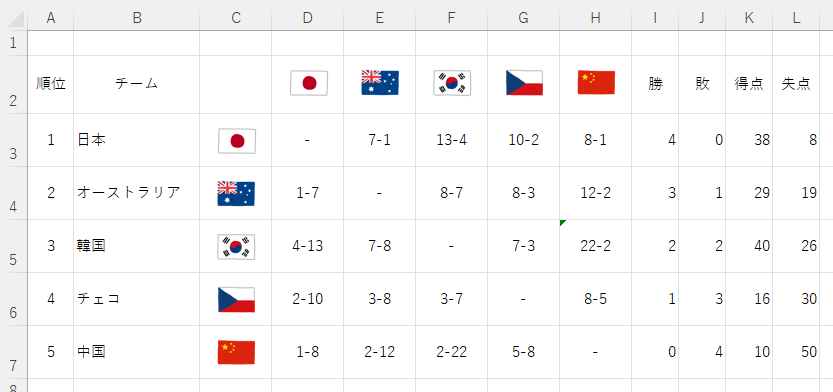Click the Japan flag in header row
Image resolution: width=833 pixels, height=392 pixels.
click(309, 83)
